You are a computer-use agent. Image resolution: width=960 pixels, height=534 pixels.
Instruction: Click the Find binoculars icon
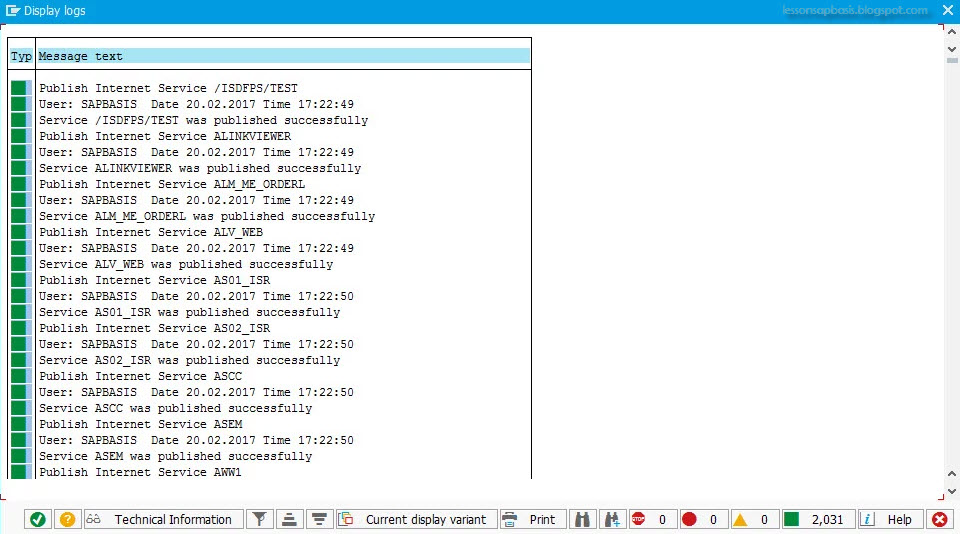(582, 519)
